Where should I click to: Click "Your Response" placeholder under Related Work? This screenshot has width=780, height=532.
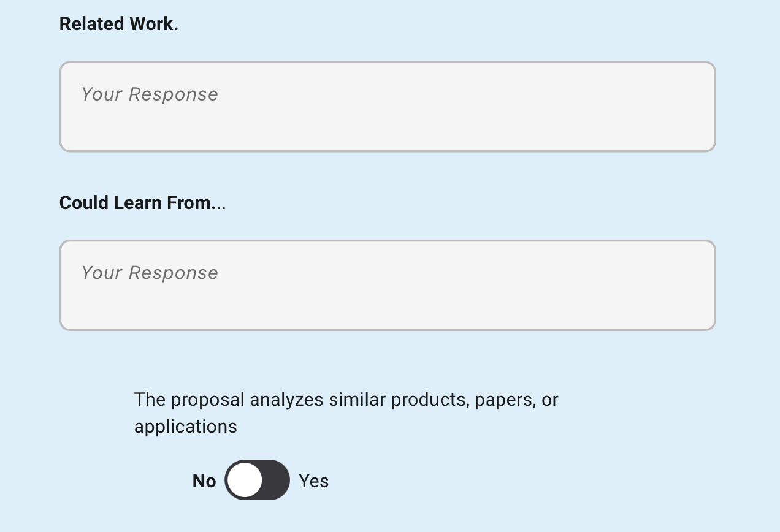[x=150, y=94]
